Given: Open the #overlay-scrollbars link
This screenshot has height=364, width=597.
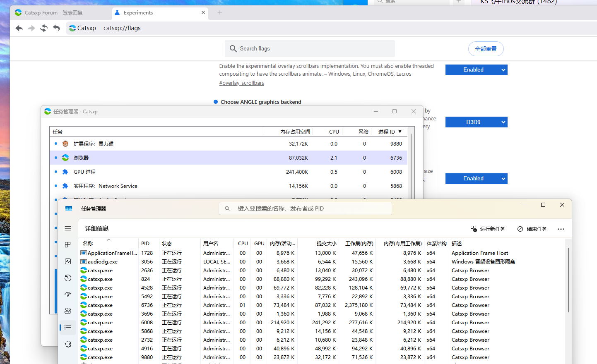Looking at the screenshot, I should click(x=241, y=83).
